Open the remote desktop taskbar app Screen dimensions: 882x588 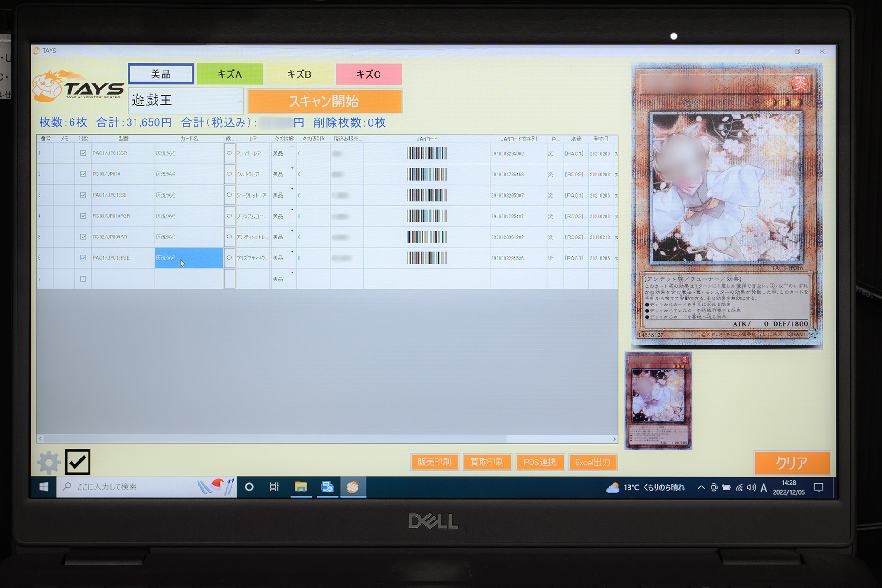(327, 487)
